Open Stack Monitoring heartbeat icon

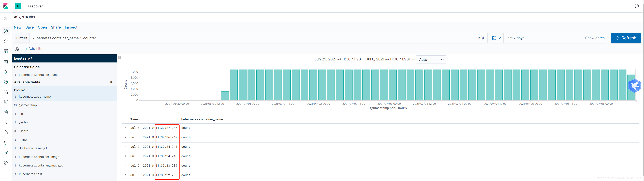[x=6, y=152]
